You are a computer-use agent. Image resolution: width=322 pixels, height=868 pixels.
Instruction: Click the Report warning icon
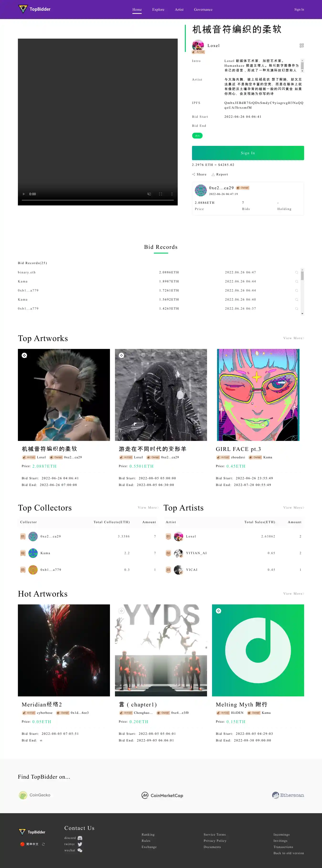pyautogui.click(x=213, y=174)
